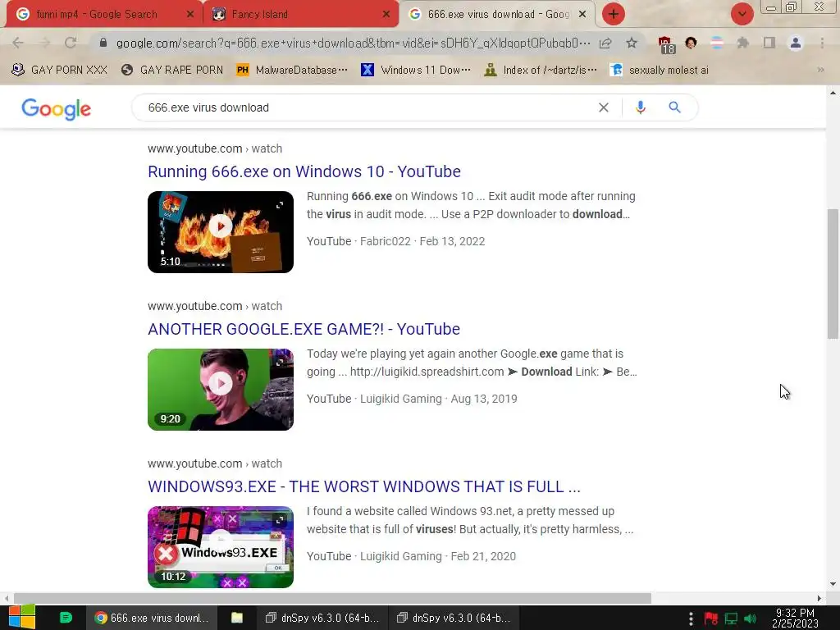
Task: Open the Windows 11 Dow... bookmark
Action: pos(416,70)
